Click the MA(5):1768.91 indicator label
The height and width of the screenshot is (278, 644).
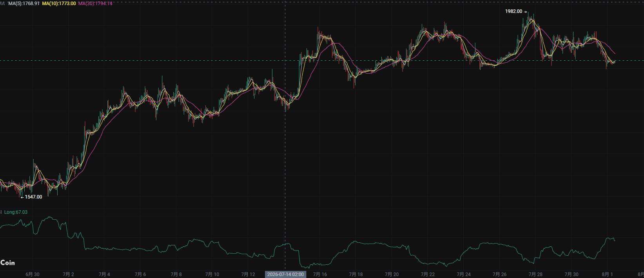(24, 3)
